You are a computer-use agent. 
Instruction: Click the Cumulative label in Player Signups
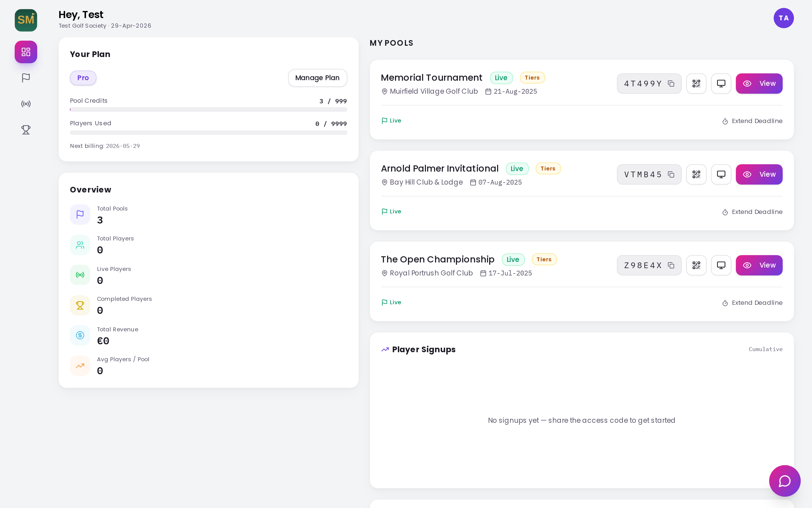click(x=765, y=349)
